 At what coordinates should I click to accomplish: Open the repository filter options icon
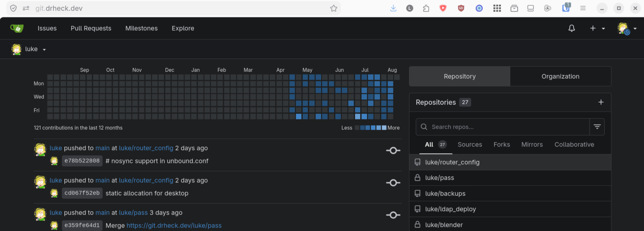pos(597,127)
